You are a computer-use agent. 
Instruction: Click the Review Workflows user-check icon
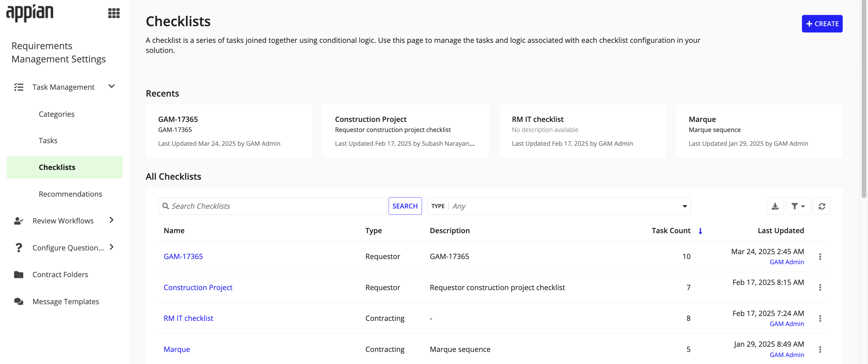point(19,221)
